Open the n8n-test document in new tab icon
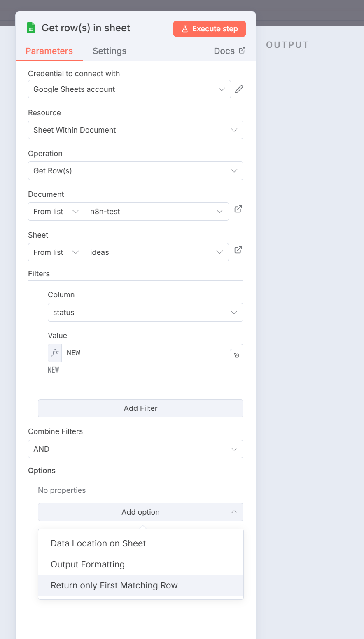 (x=238, y=209)
